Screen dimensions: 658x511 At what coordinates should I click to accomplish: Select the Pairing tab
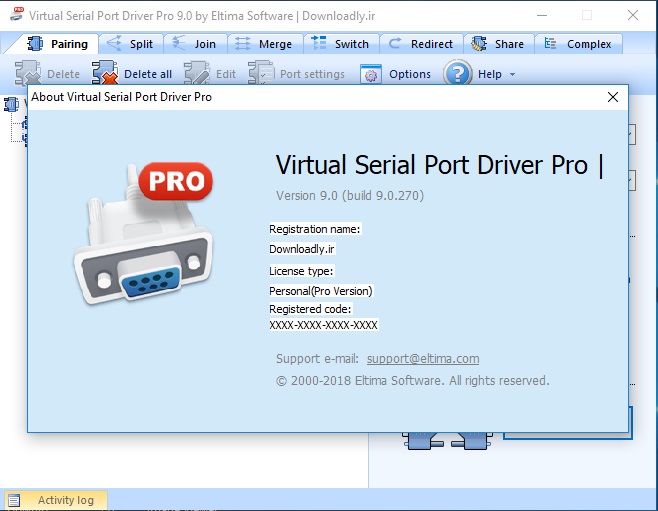pyautogui.click(x=58, y=44)
